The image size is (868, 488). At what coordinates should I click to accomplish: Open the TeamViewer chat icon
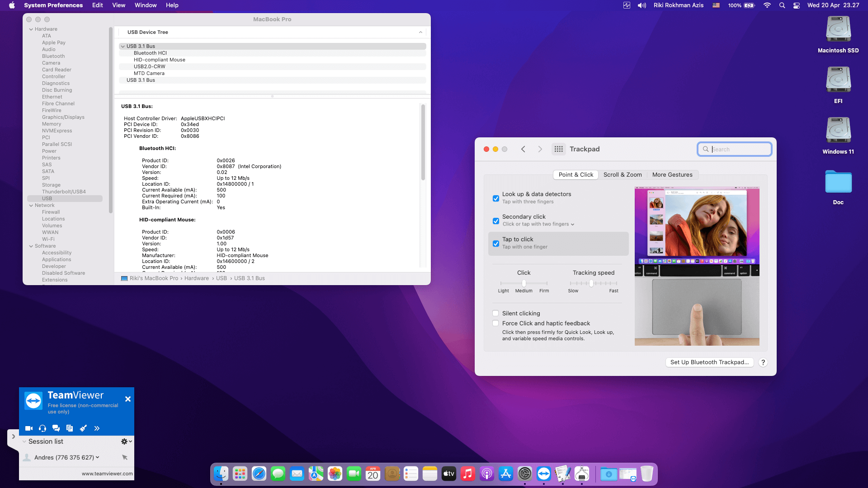(x=56, y=428)
